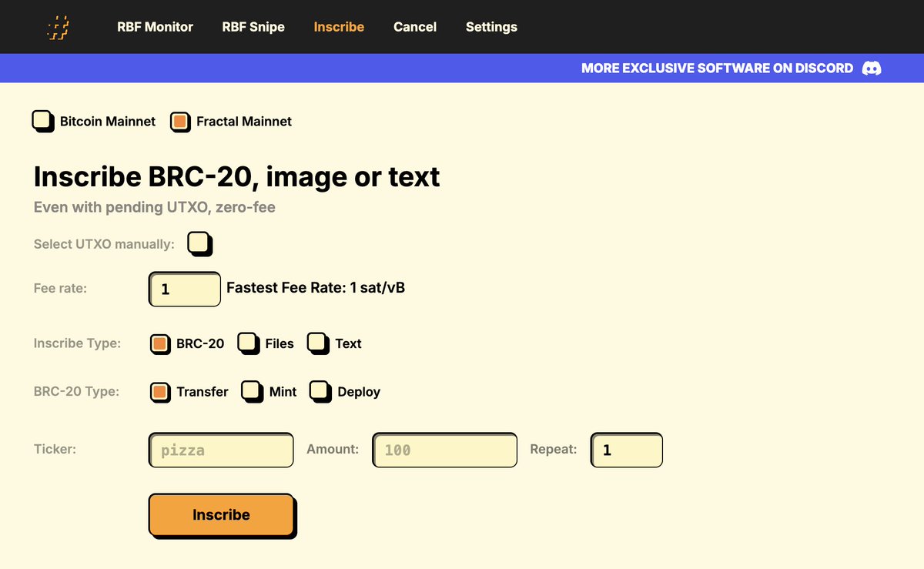
Task: Click the Ticker: label
Action: tap(55, 448)
